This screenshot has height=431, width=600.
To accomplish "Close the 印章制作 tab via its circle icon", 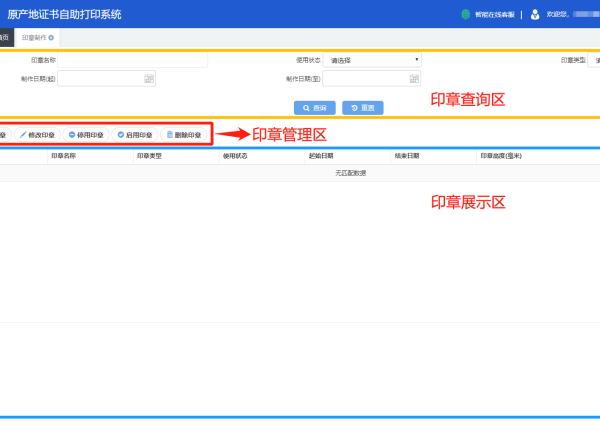I will (x=51, y=38).
